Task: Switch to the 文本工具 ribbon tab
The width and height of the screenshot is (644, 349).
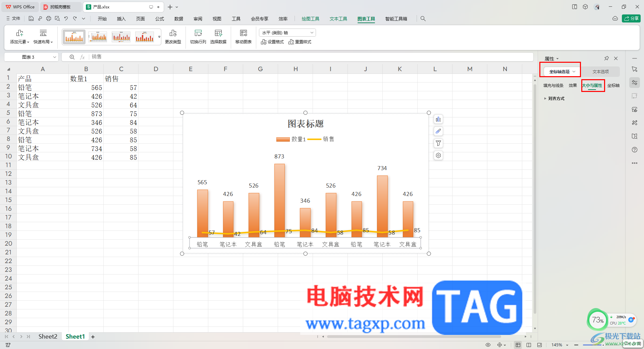Action: (338, 19)
